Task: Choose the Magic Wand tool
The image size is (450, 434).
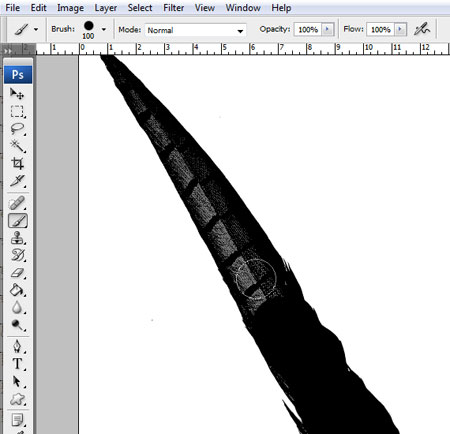Action: tap(17, 146)
